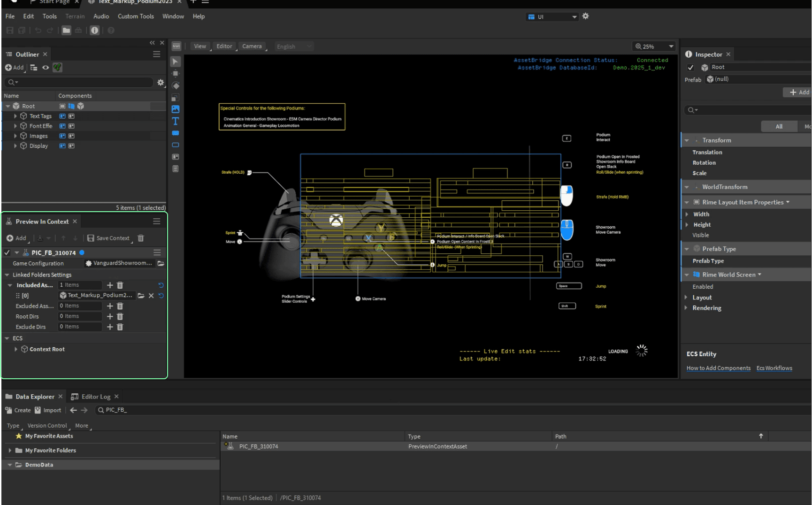Toggle the first component icon on Text Tags
The height and width of the screenshot is (505, 812).
click(x=61, y=116)
